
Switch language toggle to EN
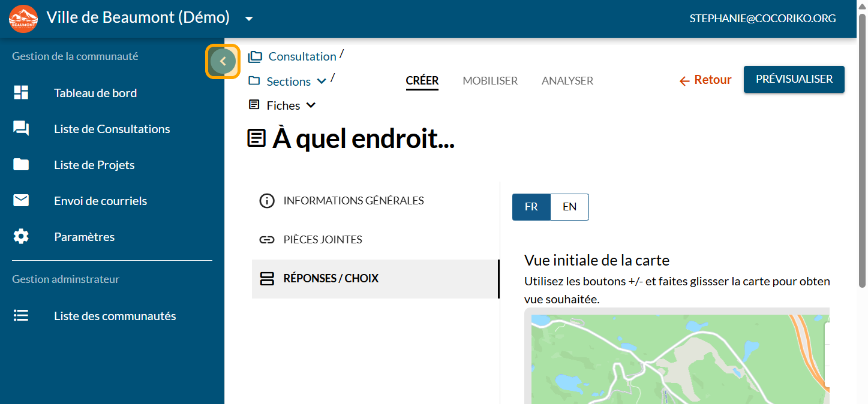click(x=569, y=207)
